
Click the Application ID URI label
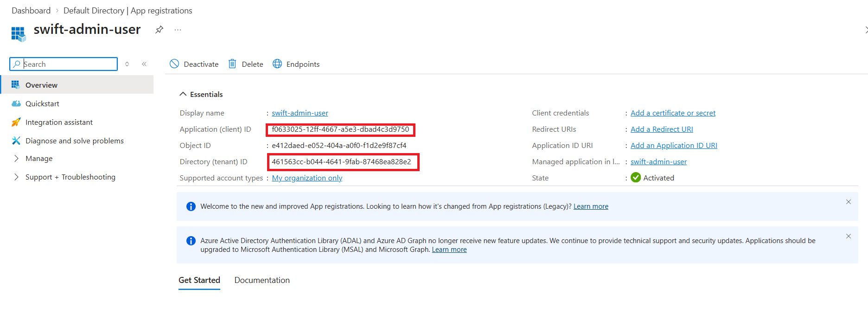pyautogui.click(x=562, y=145)
